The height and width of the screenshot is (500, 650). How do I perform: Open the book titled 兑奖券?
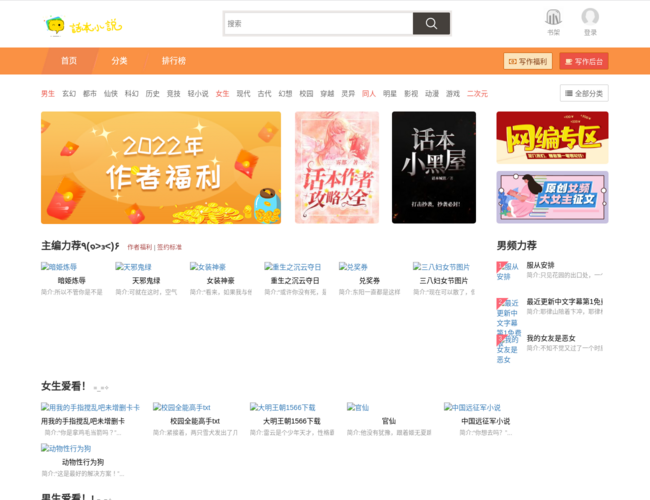tap(369, 281)
